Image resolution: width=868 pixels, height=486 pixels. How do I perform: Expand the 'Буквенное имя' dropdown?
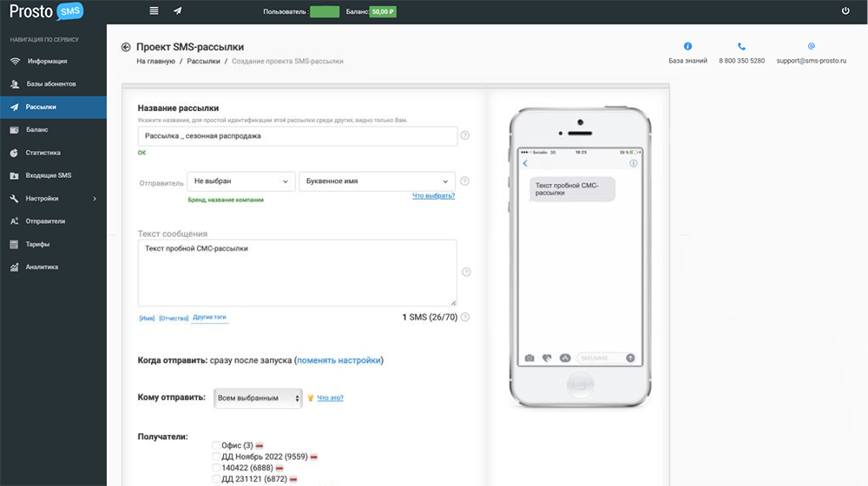point(377,181)
